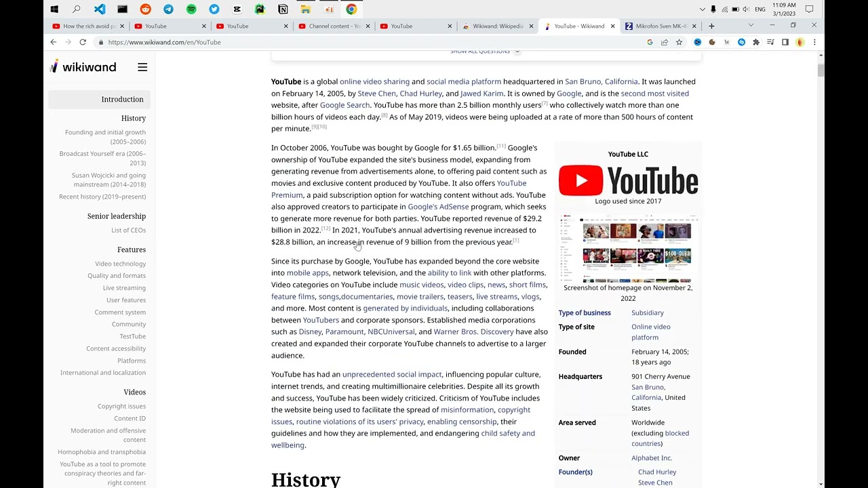Viewport: 868px width, 488px height.
Task: Open Windows search in the taskbar
Action: 77,9
